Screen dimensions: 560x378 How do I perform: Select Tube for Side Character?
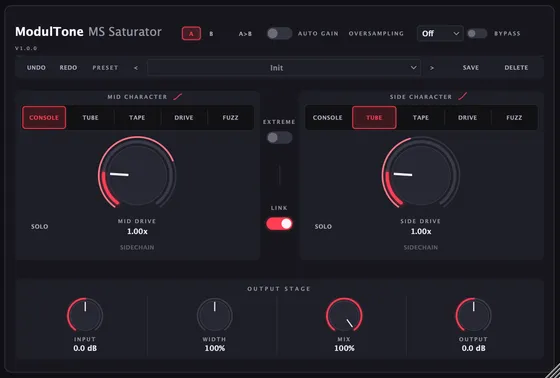(x=374, y=118)
